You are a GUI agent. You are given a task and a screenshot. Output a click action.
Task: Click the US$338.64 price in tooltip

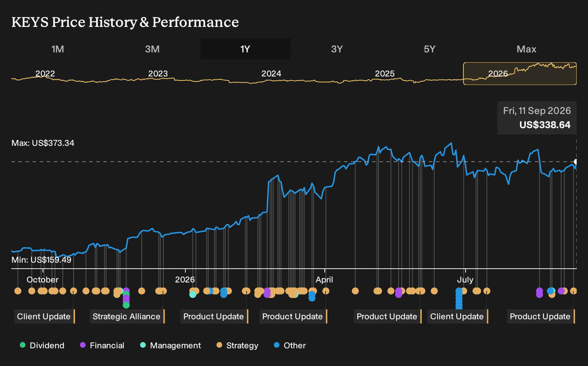click(545, 125)
